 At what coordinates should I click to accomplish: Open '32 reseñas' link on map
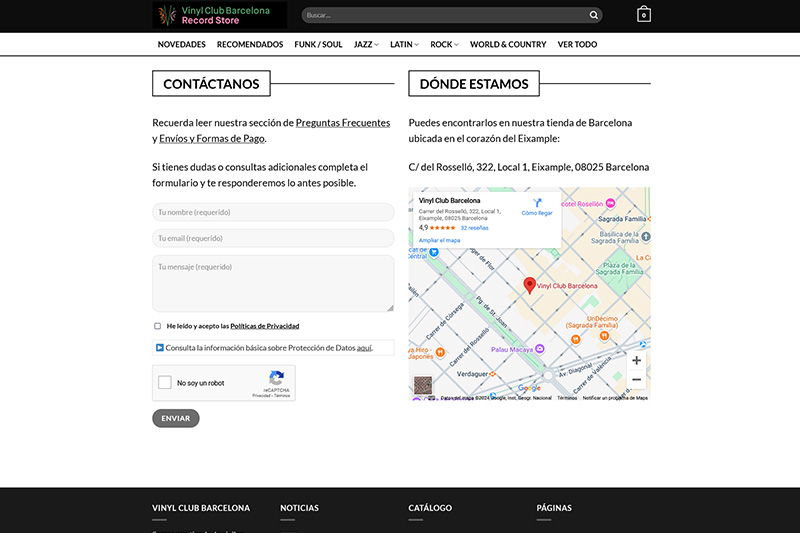(474, 228)
